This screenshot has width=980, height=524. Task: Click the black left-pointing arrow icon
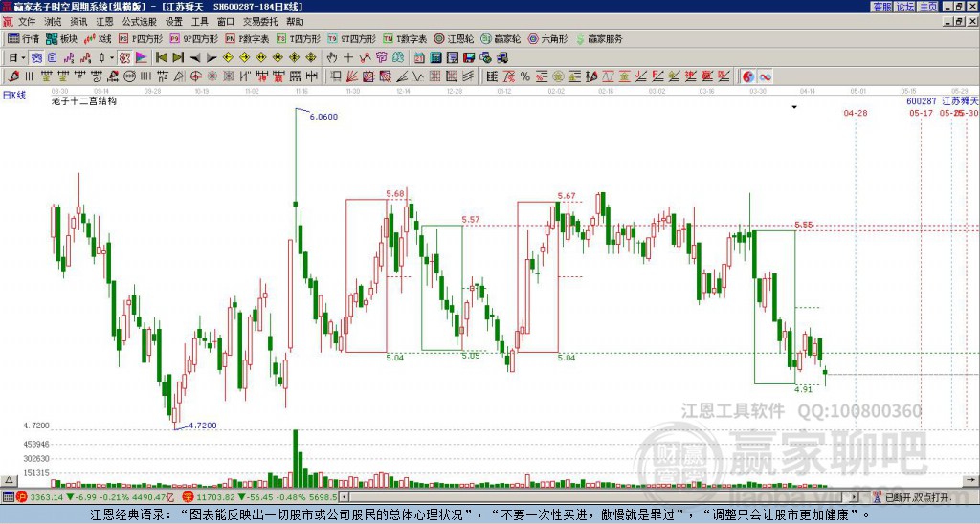(x=195, y=57)
